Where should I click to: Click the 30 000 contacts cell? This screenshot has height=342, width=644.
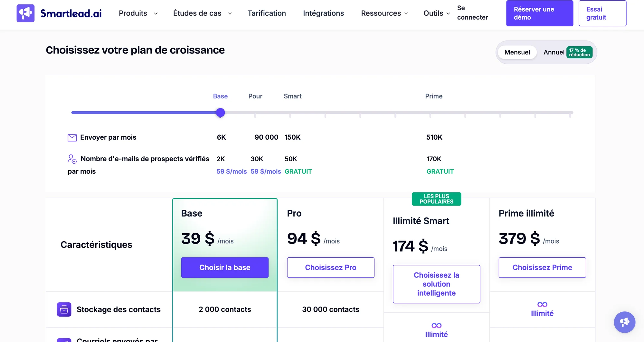point(331,310)
